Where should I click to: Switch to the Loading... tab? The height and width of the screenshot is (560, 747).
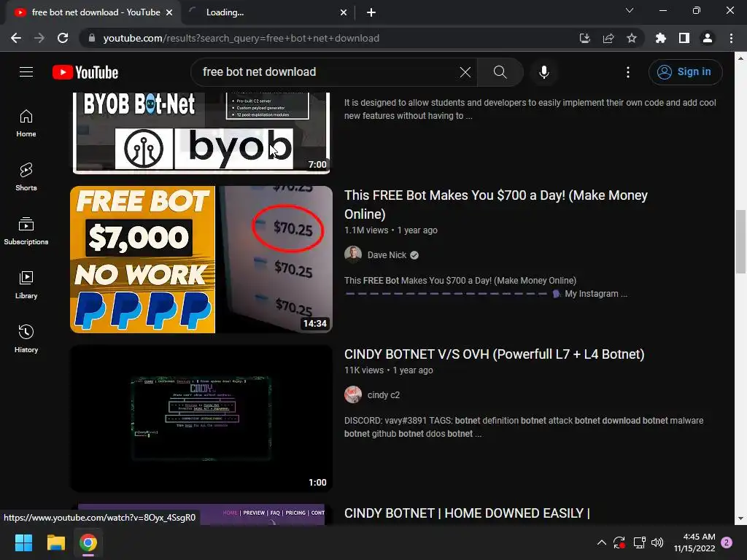[267, 12]
